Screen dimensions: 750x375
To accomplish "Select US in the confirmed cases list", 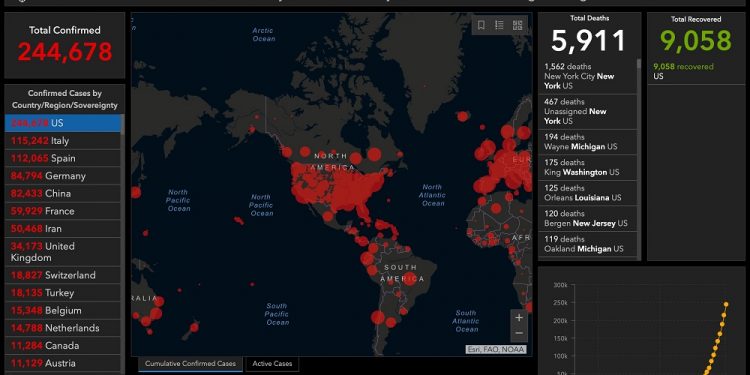I will tap(63, 123).
